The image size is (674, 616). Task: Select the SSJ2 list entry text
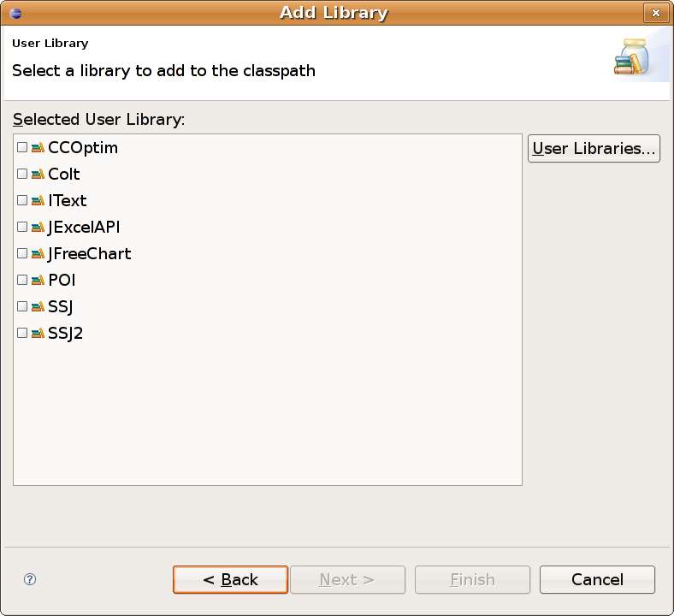tap(65, 333)
